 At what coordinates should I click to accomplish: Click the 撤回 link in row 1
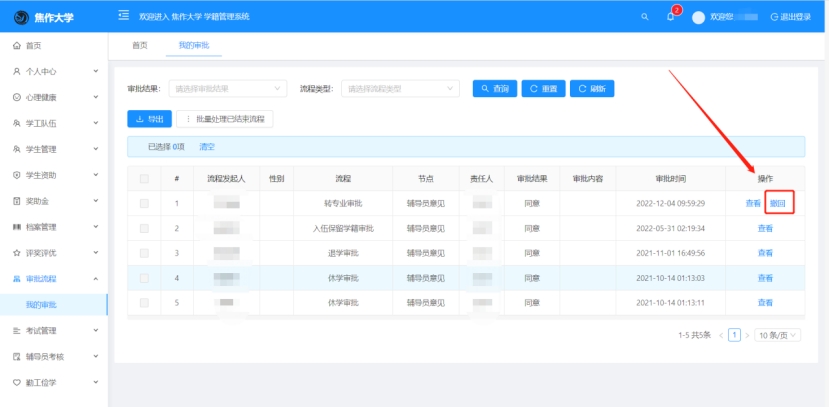point(778,203)
